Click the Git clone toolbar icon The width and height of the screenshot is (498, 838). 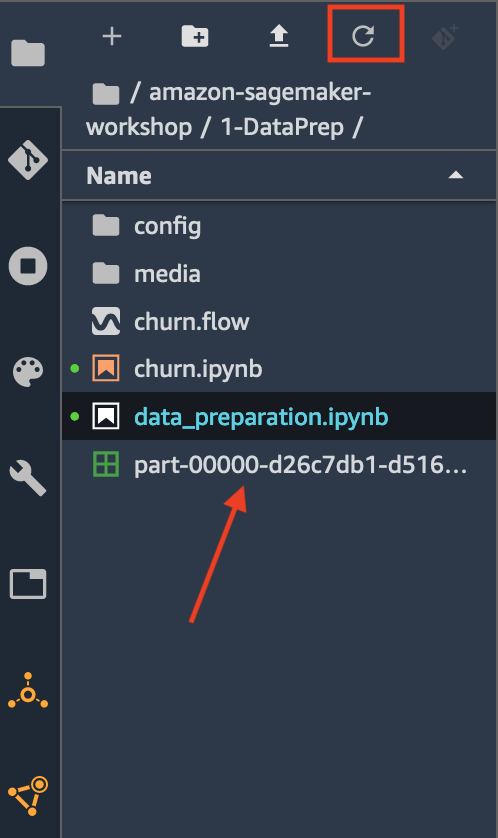445,36
